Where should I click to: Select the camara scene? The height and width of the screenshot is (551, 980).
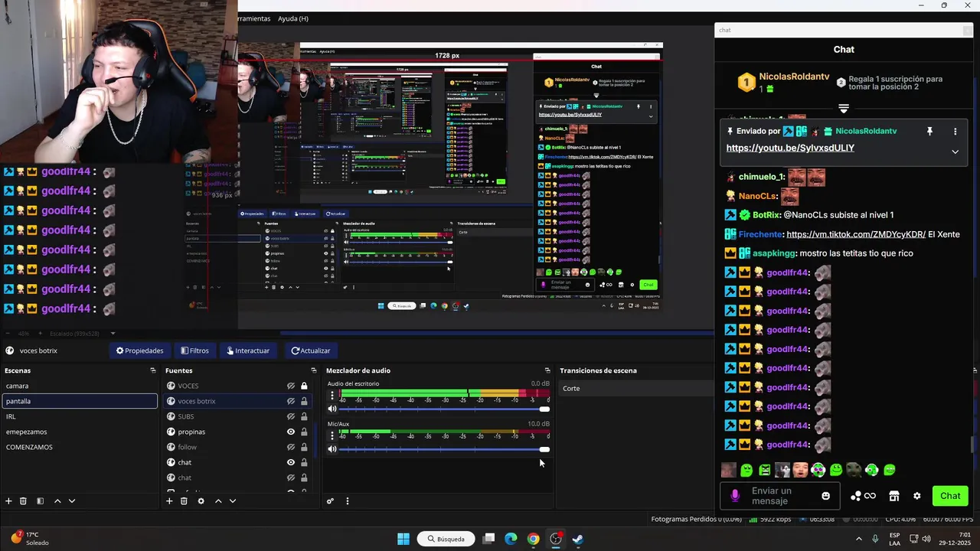coord(80,386)
